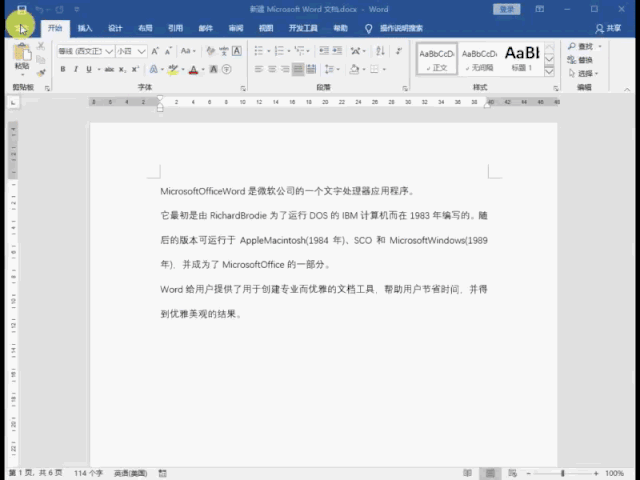This screenshot has width=640, height=480.
Task: Click the 替换 (Replace) icon
Action: tap(584, 59)
